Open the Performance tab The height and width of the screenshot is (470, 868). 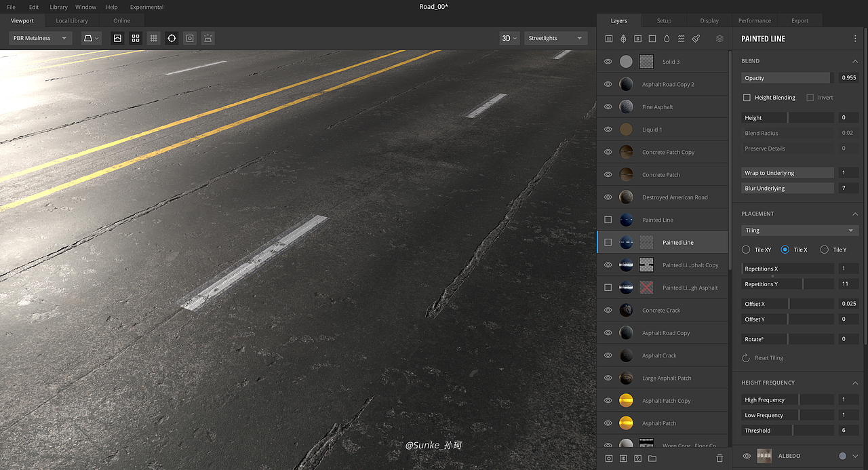tap(755, 20)
